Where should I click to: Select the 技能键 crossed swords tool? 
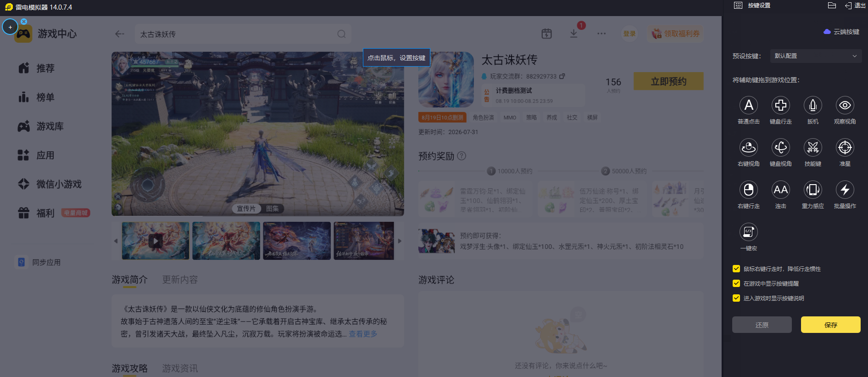point(813,148)
